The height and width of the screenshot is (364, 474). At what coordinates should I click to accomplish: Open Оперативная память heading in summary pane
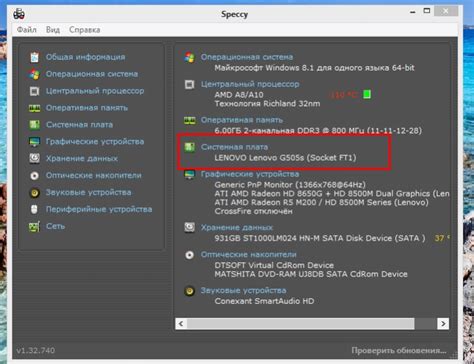pos(242,120)
